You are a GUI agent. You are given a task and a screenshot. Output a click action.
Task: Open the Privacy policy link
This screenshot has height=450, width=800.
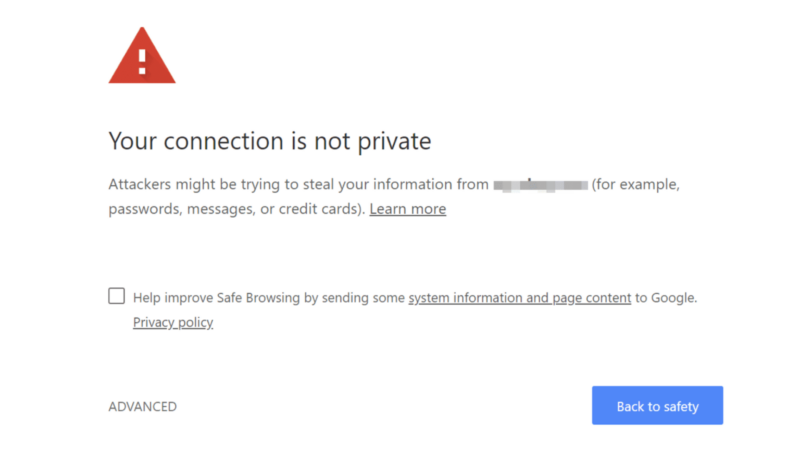pyautogui.click(x=173, y=322)
